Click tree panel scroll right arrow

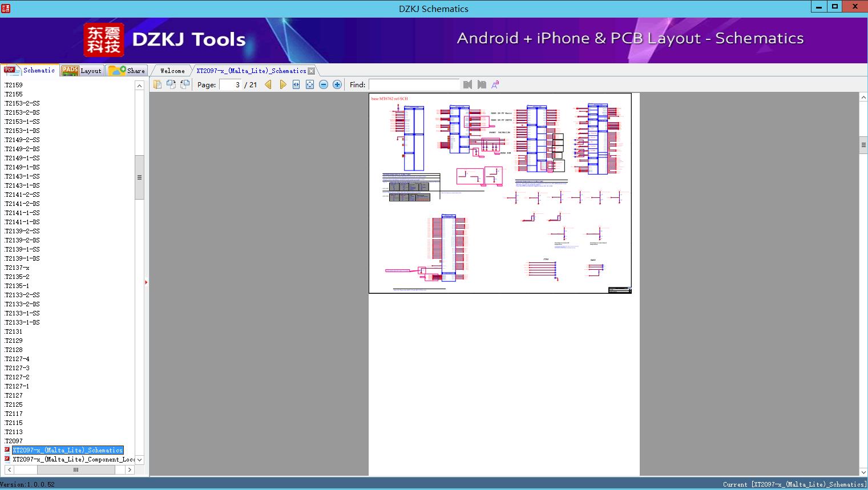point(130,469)
